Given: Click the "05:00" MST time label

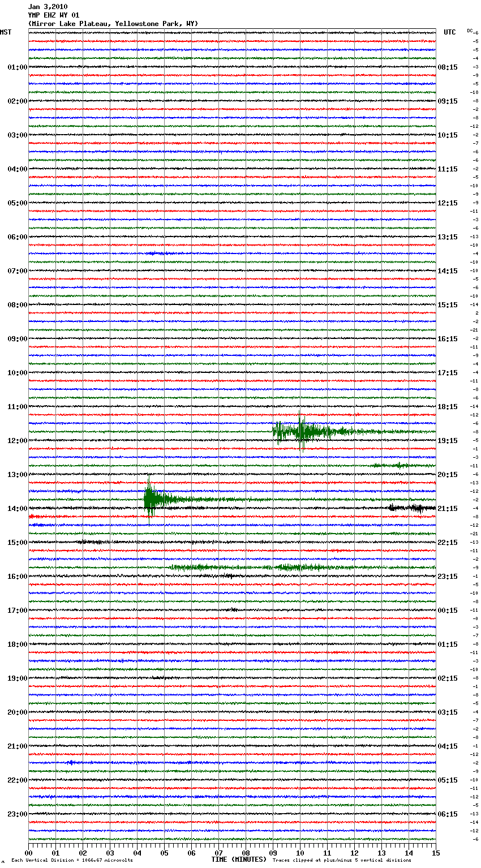Looking at the screenshot, I should (18, 203).
